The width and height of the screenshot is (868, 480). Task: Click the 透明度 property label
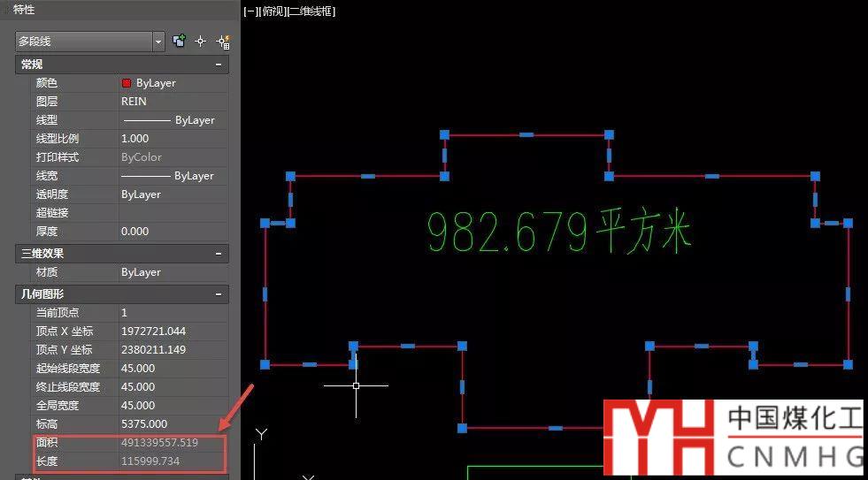(52, 194)
